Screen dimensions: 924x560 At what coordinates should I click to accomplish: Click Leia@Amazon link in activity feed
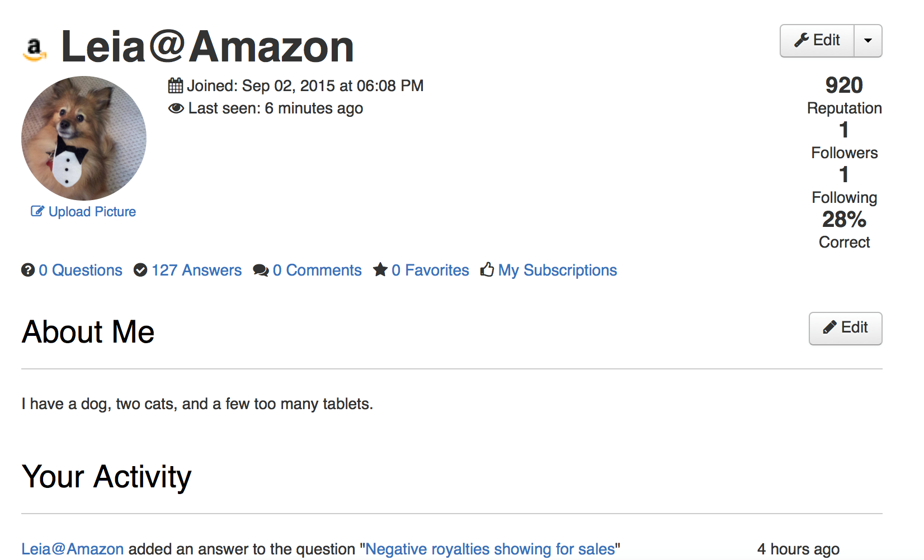(x=73, y=549)
